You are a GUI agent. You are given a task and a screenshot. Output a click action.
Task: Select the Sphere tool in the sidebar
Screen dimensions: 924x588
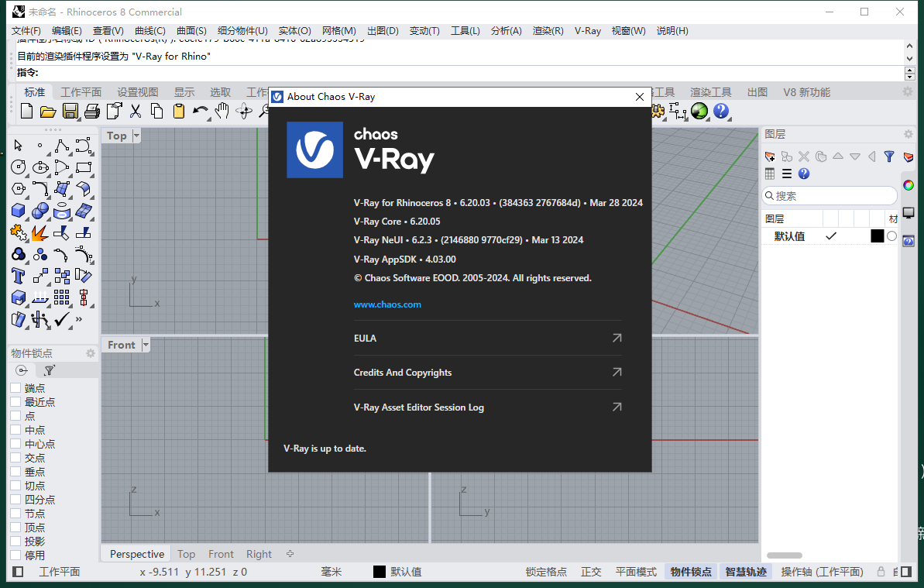39,210
